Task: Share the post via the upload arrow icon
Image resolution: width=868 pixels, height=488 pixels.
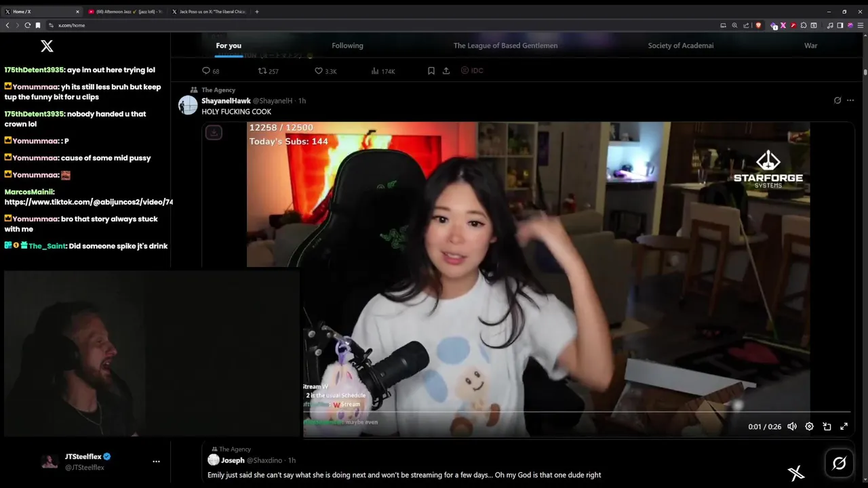Action: point(446,70)
